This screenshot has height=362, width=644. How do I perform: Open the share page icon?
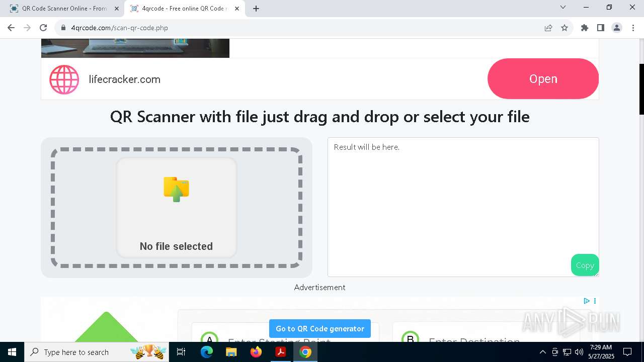click(x=548, y=28)
